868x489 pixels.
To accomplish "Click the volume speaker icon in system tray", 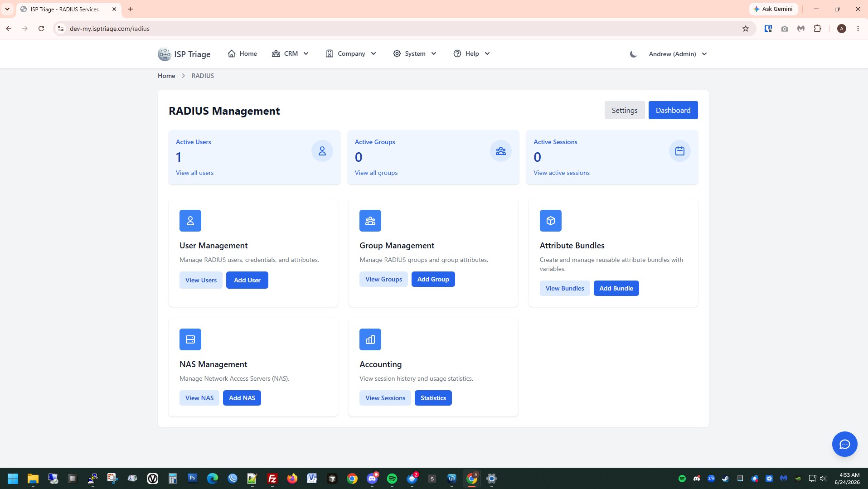I will (823, 479).
